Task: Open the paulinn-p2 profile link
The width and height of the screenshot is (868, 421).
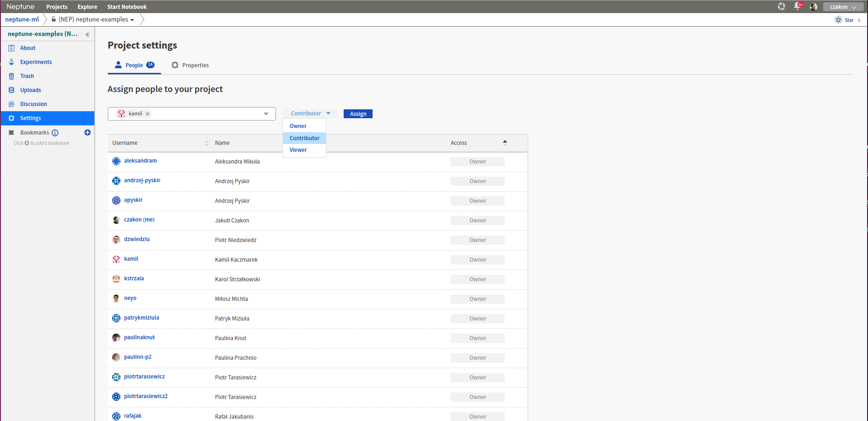Action: click(138, 357)
